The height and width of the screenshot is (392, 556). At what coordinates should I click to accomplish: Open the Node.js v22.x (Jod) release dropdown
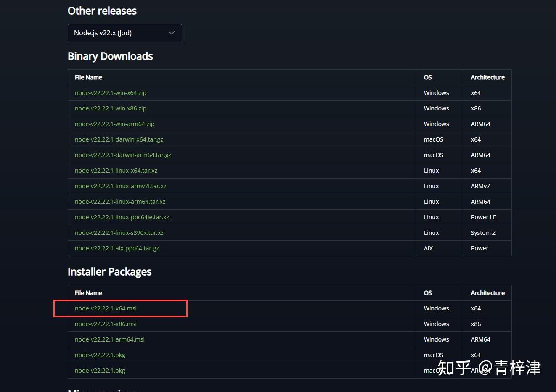point(124,33)
